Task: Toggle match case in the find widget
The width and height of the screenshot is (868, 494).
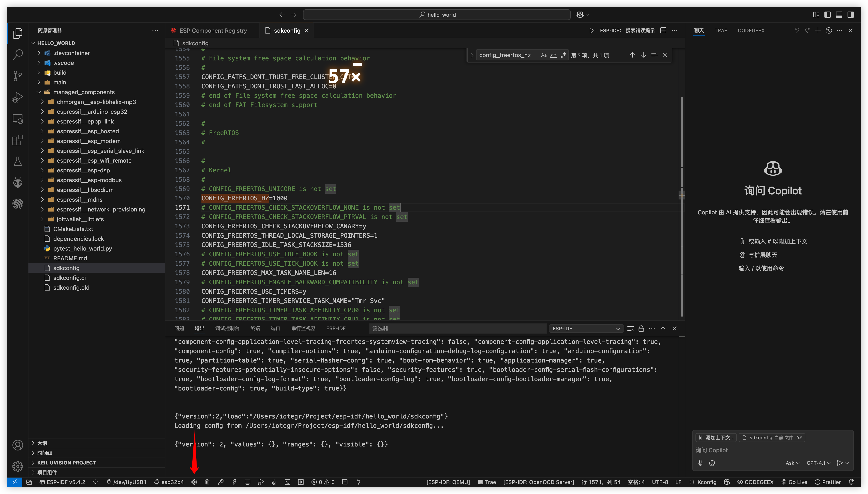Action: pos(544,55)
